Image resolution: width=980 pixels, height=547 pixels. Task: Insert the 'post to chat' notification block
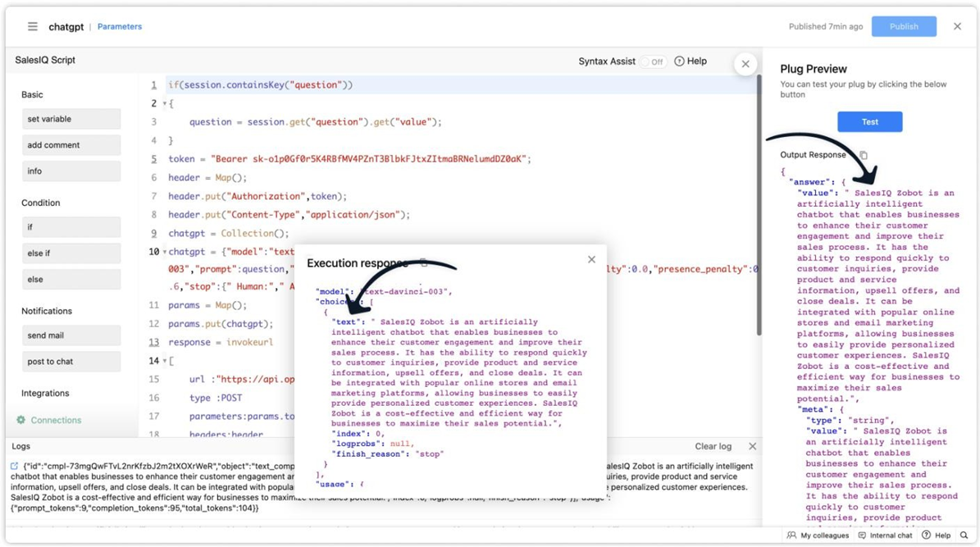(71, 362)
